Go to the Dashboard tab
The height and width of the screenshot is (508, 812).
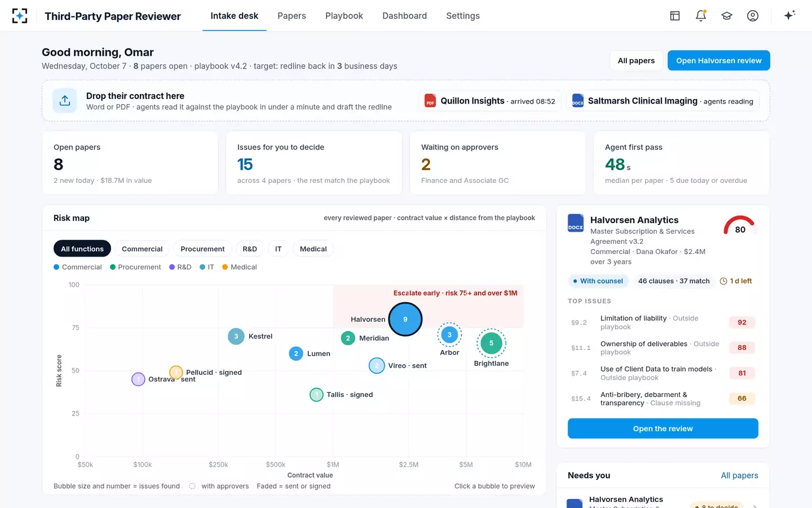(x=404, y=16)
